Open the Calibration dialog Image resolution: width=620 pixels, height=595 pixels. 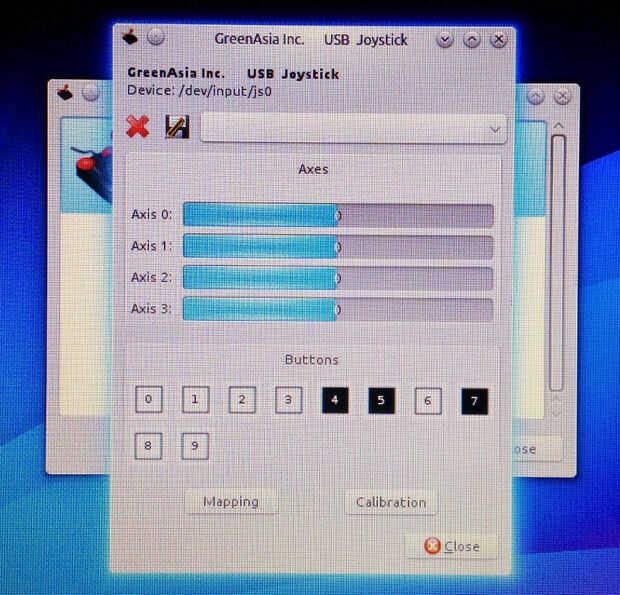391,502
